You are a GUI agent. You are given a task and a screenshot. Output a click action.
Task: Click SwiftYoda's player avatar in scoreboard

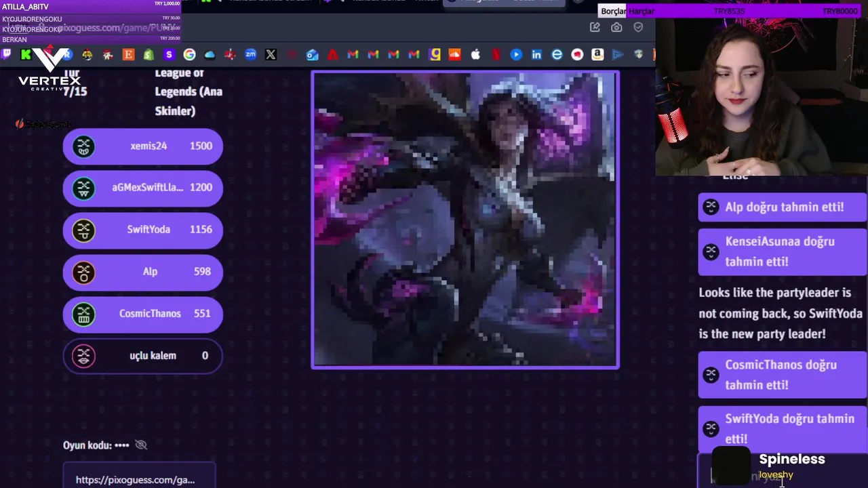83,230
